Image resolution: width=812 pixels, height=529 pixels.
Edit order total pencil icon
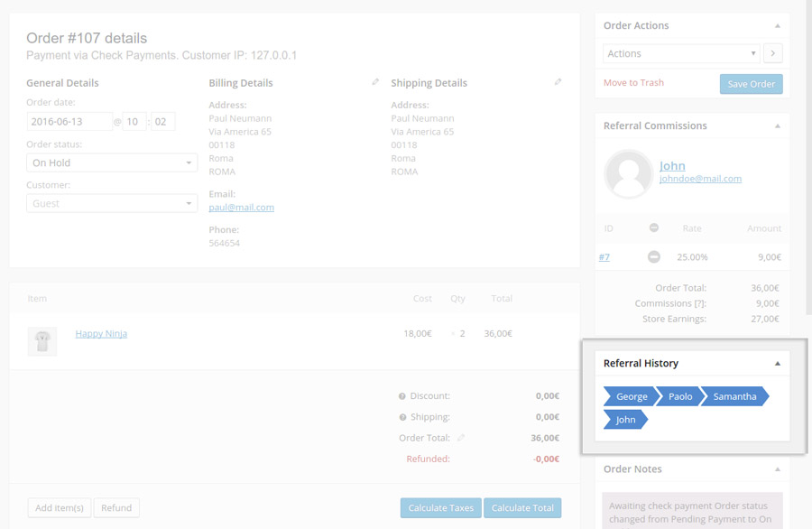[461, 438]
